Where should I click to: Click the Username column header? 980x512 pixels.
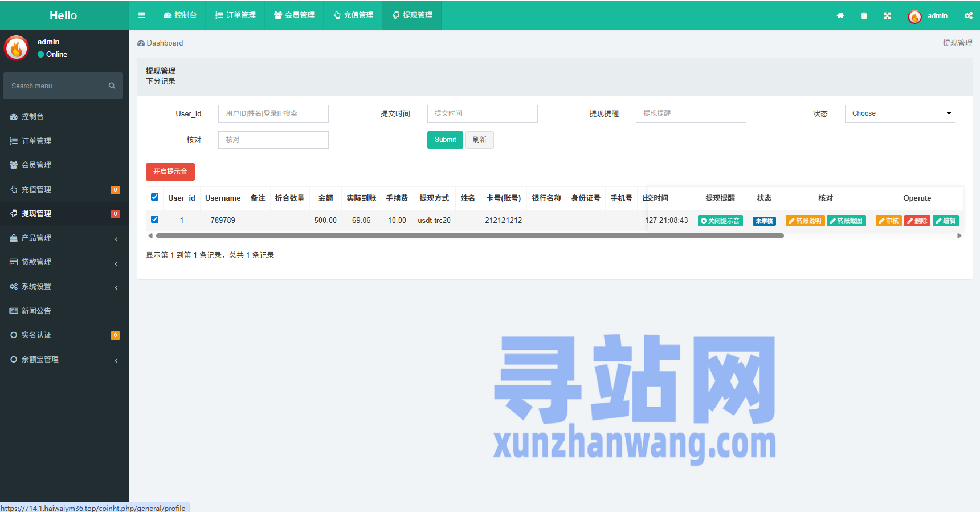(x=223, y=198)
